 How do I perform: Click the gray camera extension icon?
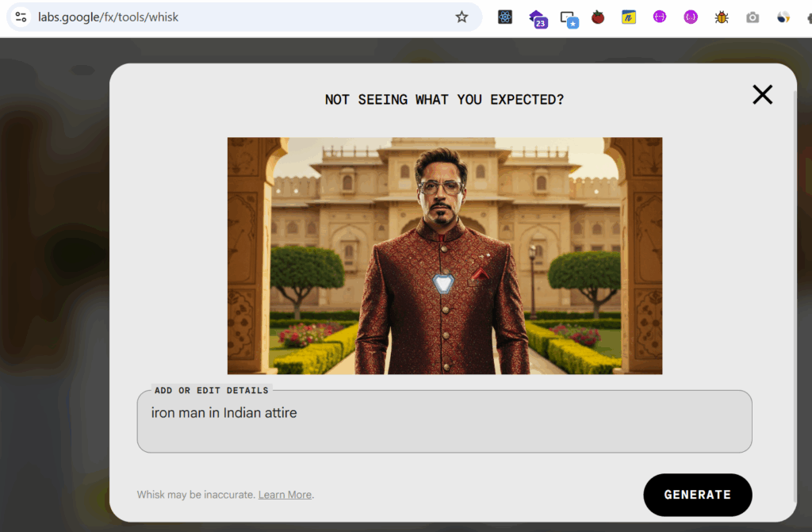[x=753, y=17]
